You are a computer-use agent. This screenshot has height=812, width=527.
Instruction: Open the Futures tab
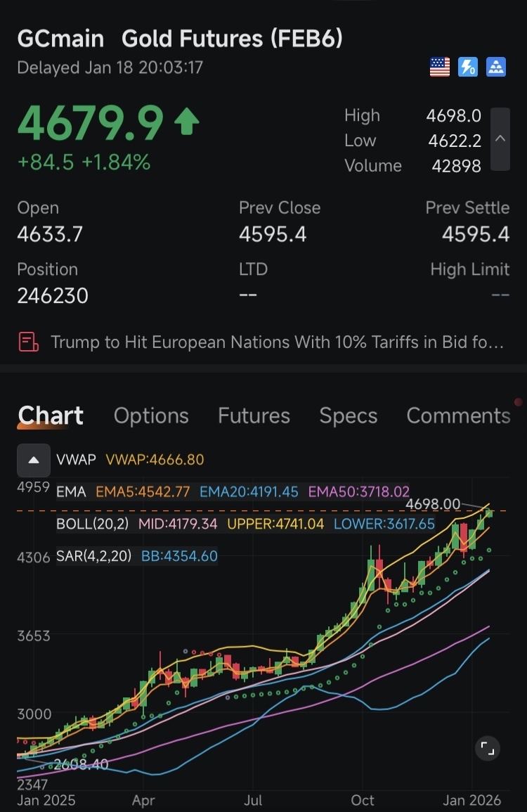254,416
